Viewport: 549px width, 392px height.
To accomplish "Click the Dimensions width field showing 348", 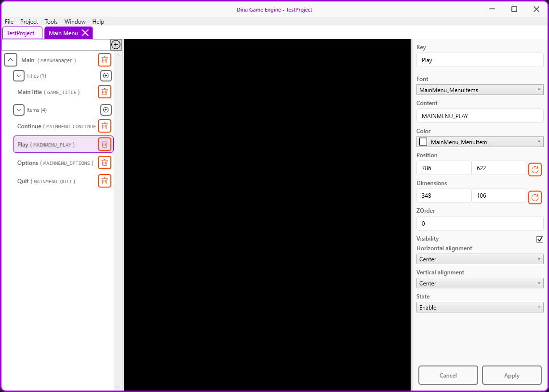I will (x=443, y=195).
